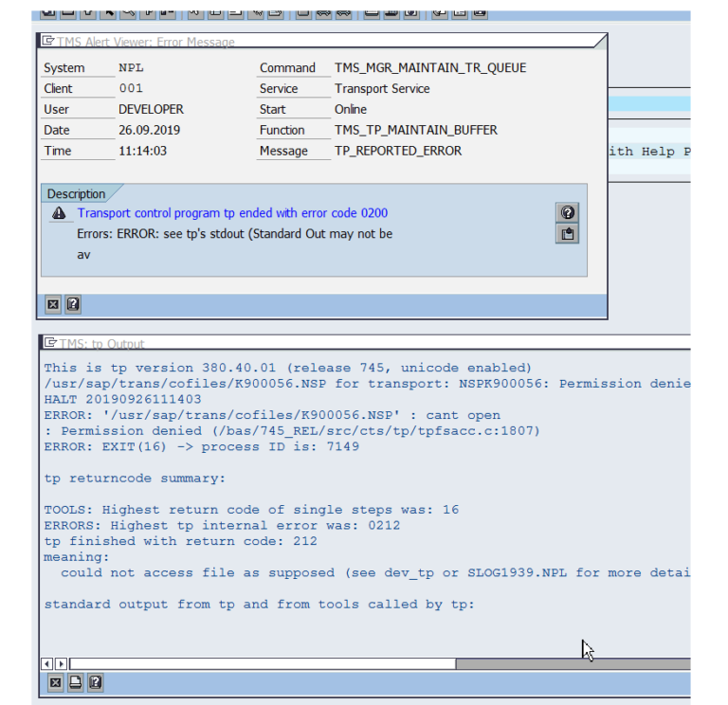This screenshot has width=728, height=705.
Task: Click the System value NPL
Action: coord(131,68)
